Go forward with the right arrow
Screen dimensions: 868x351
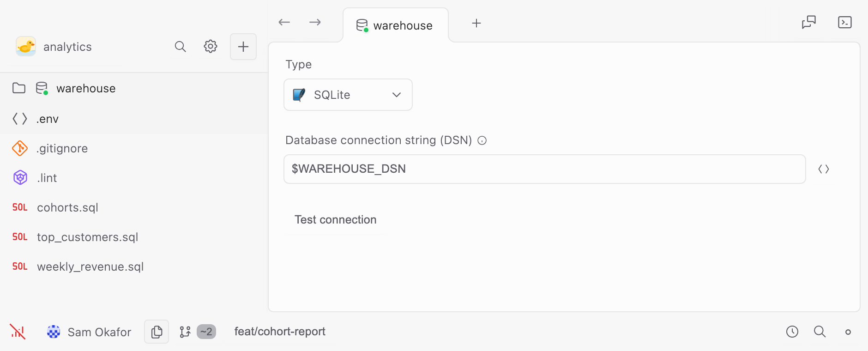point(315,22)
